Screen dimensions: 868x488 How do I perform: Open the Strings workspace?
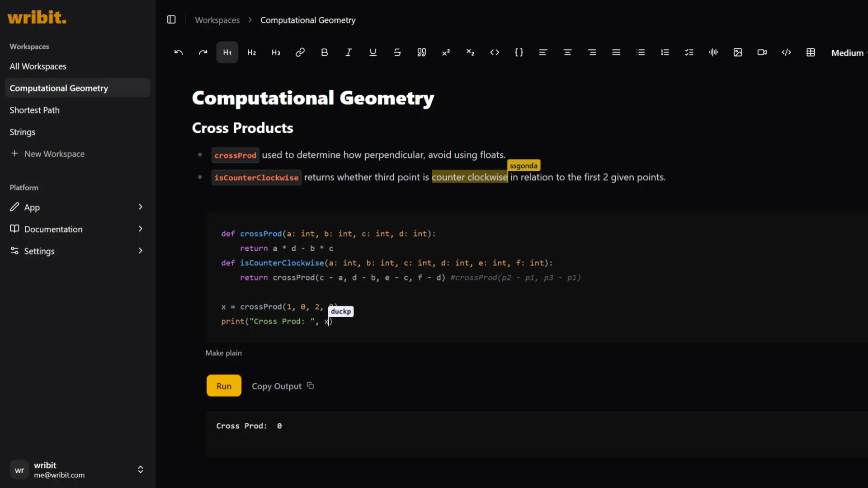pos(23,132)
